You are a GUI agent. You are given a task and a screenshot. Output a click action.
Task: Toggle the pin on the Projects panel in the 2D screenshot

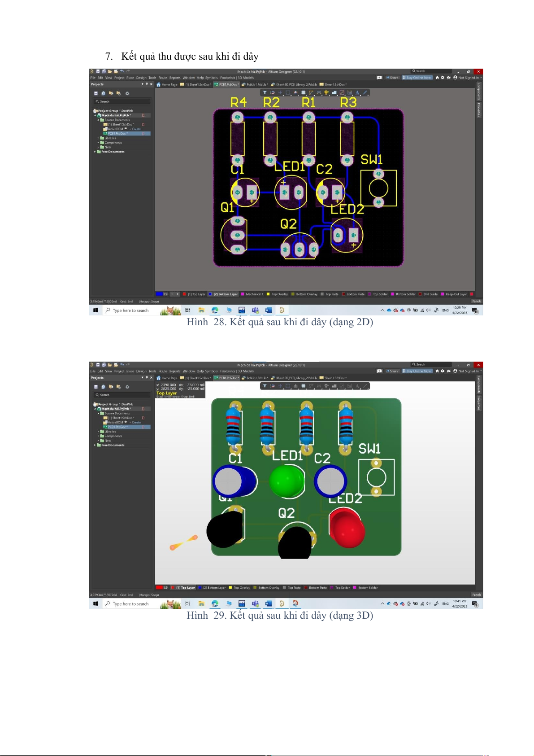147,84
